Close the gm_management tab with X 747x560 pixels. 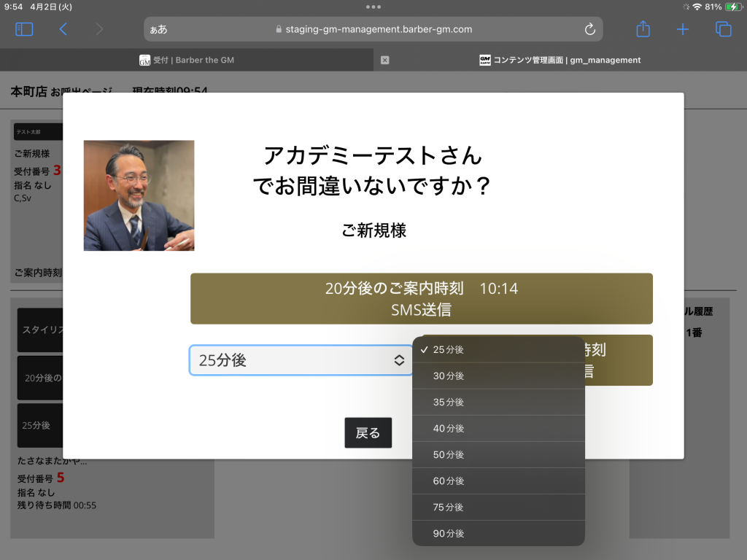[385, 60]
